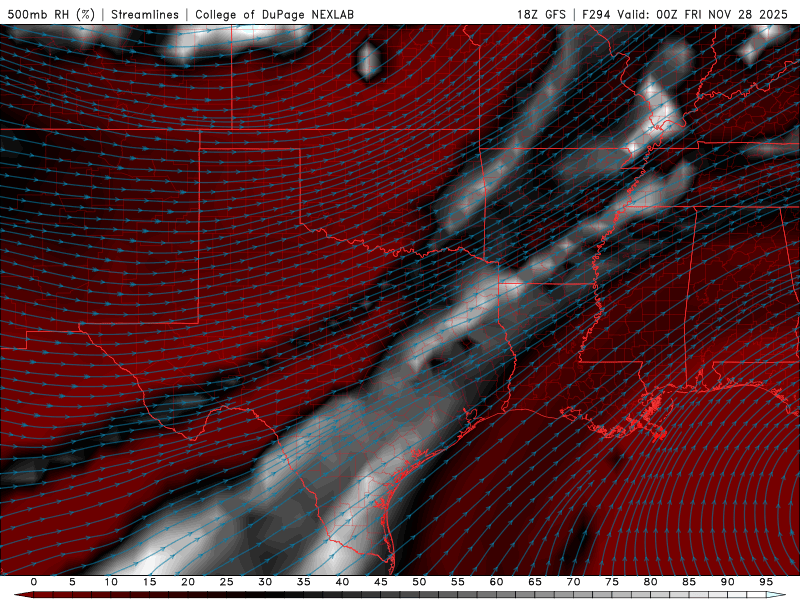Click the 'Valid: 00Z FRI NOV 28 2025' text
The image size is (800, 600).
[x=703, y=14]
